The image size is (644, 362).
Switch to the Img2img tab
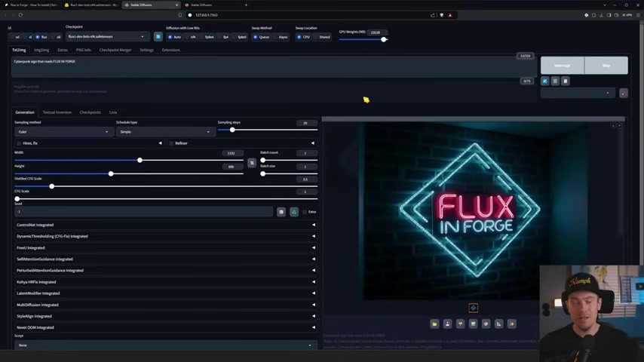(x=41, y=50)
